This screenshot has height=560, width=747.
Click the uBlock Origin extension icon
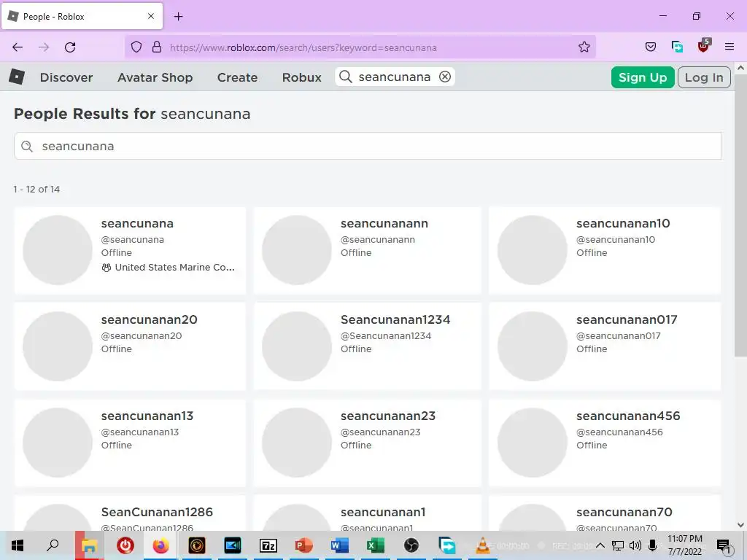pos(704,46)
